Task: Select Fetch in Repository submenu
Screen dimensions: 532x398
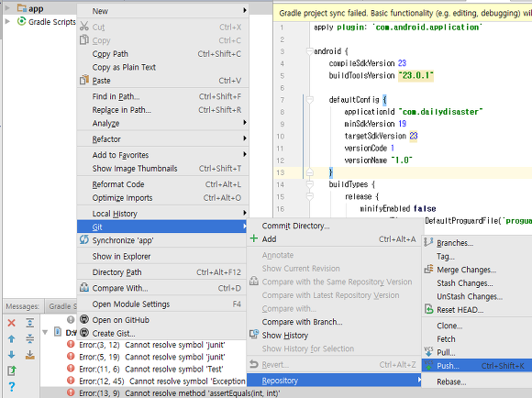Action: point(477,339)
